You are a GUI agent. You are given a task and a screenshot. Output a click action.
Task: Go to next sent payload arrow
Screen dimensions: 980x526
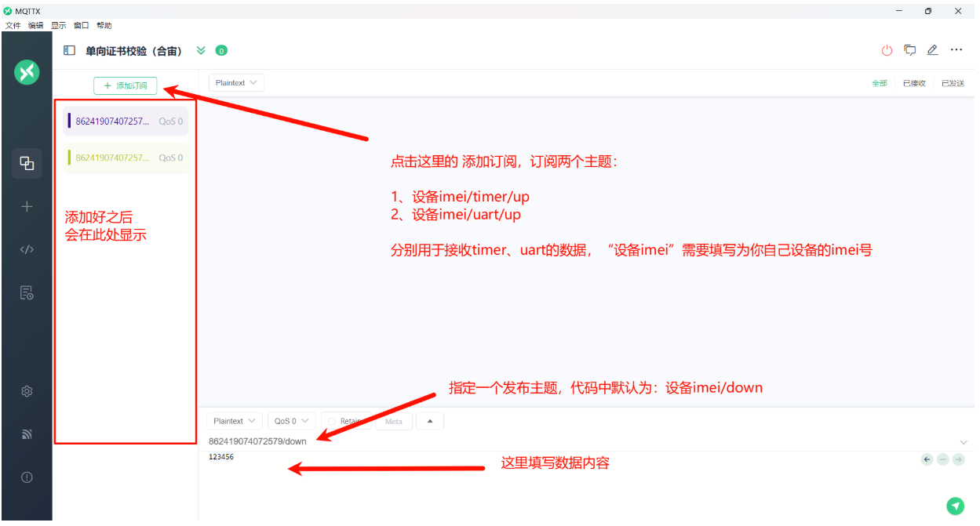click(x=958, y=459)
